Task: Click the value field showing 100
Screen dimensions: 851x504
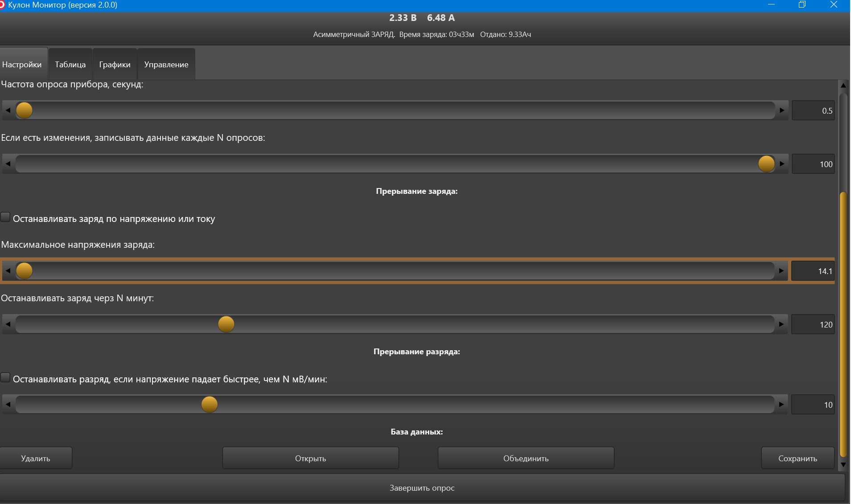Action: pos(813,164)
